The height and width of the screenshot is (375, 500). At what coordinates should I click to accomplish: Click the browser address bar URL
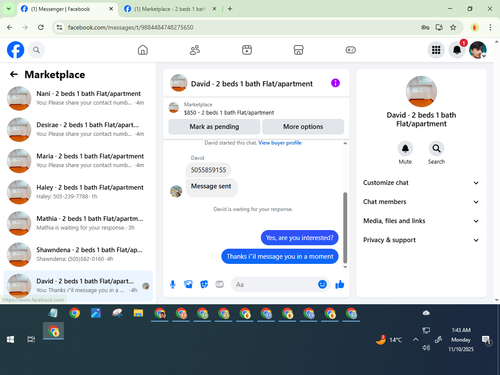(x=130, y=27)
